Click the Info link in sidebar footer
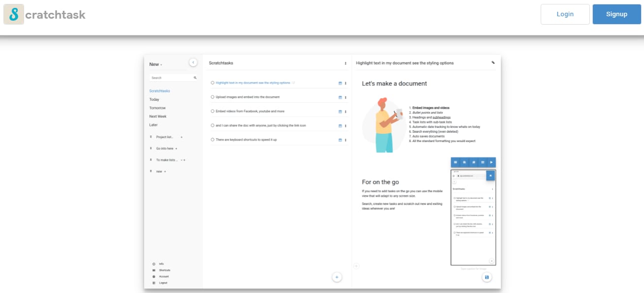 point(161,264)
